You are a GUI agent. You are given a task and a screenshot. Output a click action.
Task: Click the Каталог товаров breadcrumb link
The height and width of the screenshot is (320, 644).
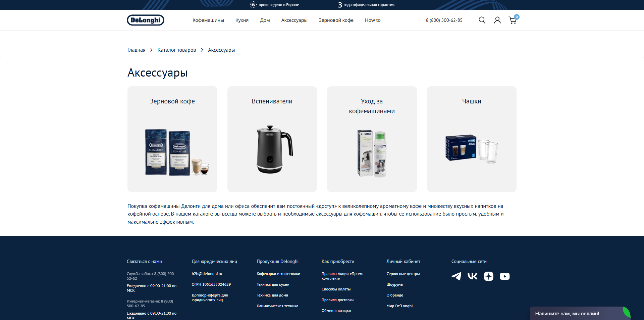click(176, 50)
